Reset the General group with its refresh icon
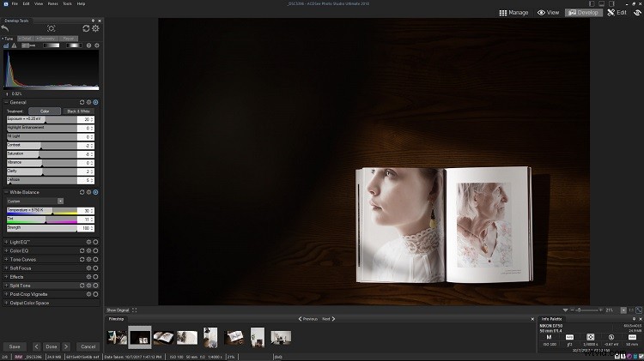Image resolution: width=644 pixels, height=361 pixels. pos(82,102)
